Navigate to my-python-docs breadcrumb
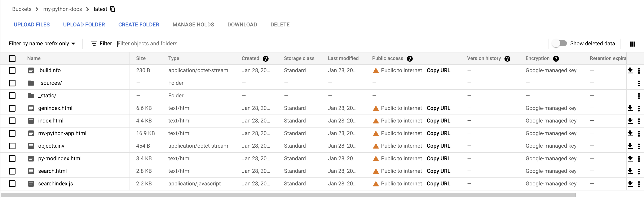Image resolution: width=644 pixels, height=198 pixels. point(62,9)
